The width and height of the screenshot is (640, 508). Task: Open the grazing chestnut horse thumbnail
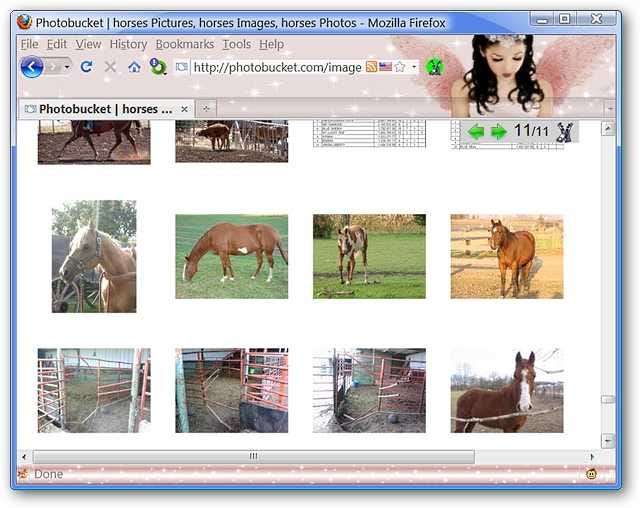[231, 256]
